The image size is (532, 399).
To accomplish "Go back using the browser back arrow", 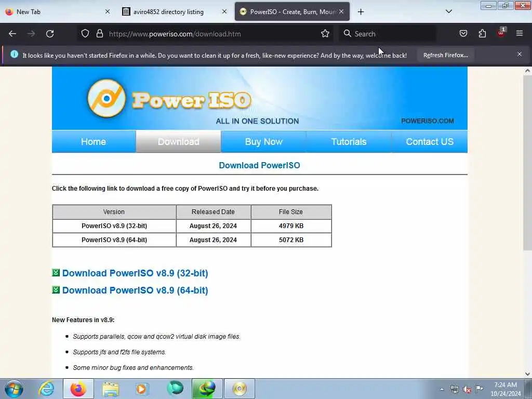I will coord(12,34).
